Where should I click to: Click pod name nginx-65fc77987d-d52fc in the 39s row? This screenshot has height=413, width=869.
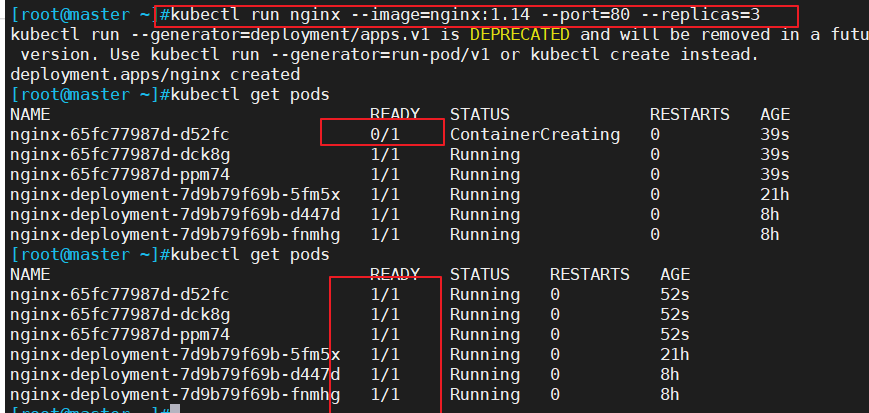pyautogui.click(x=120, y=134)
